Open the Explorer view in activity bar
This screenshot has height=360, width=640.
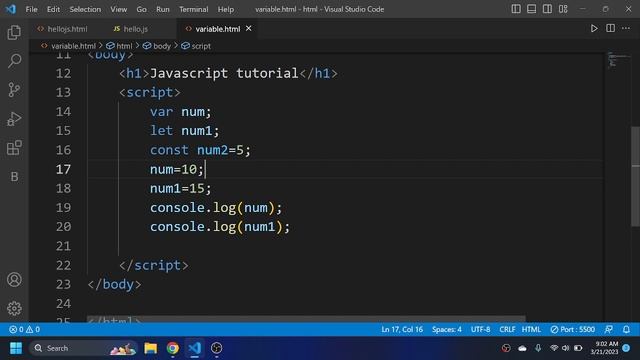point(14,33)
